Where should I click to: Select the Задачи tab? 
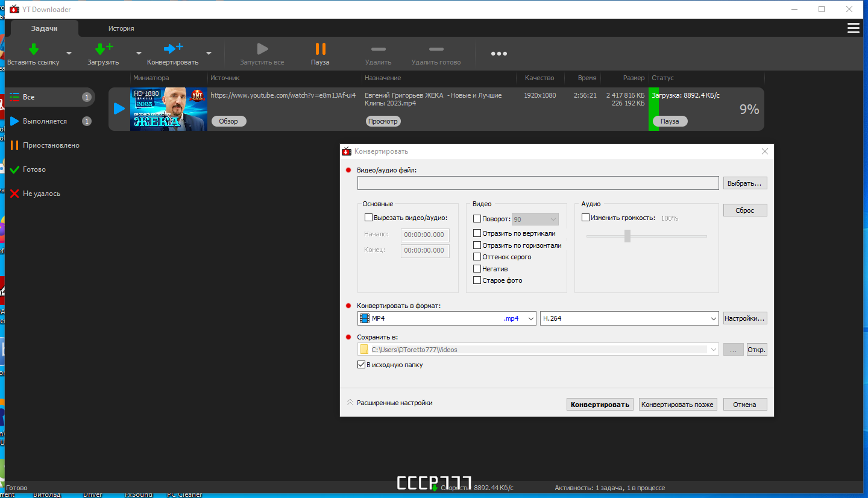[45, 28]
